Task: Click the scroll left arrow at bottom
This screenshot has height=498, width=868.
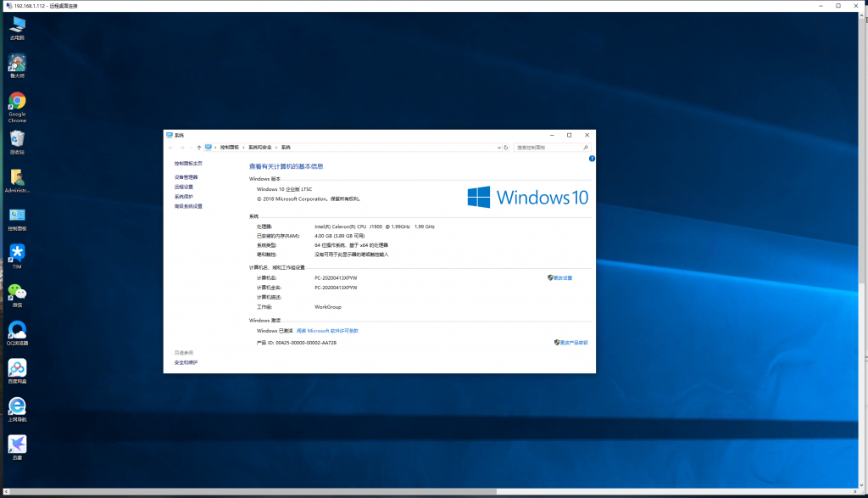Action: point(6,491)
